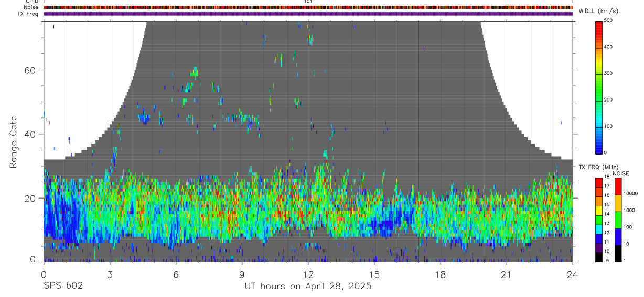The image size is (644, 297).
Task: Click the NOISE color scale bar
Action: coord(618,219)
